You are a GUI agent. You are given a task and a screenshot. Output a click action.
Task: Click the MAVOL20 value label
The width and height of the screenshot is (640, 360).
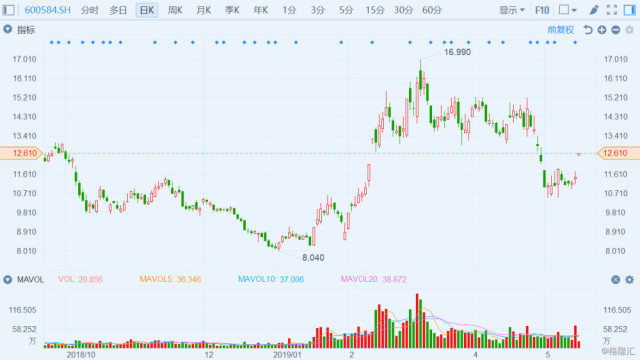[x=373, y=280]
